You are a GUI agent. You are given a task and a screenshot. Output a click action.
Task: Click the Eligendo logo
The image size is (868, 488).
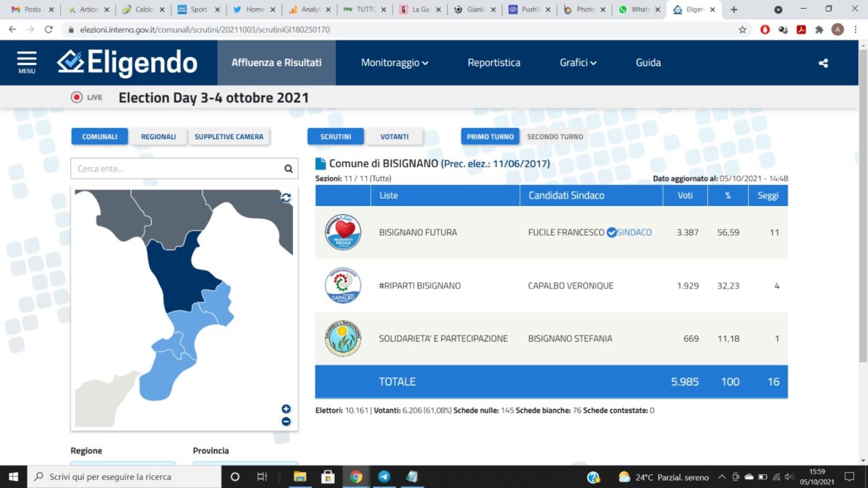point(127,62)
